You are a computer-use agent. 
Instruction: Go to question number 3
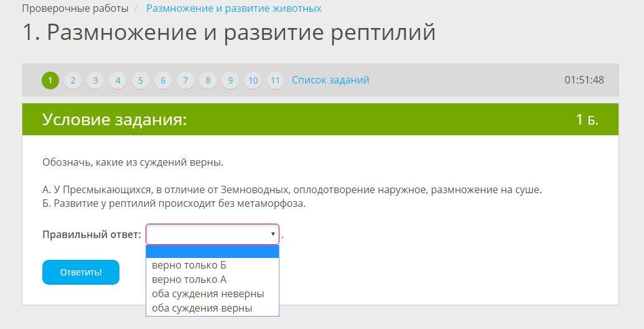pyautogui.click(x=95, y=80)
